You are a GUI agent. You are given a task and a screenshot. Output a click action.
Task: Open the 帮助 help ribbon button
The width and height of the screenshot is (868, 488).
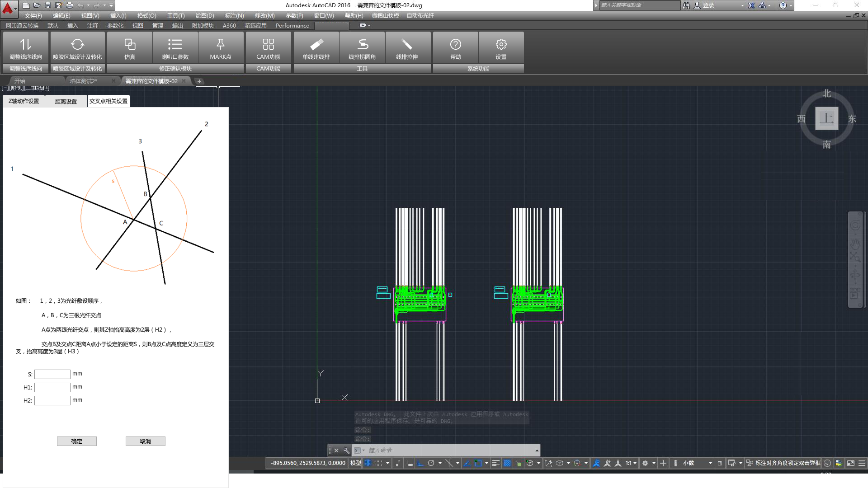[x=456, y=47]
